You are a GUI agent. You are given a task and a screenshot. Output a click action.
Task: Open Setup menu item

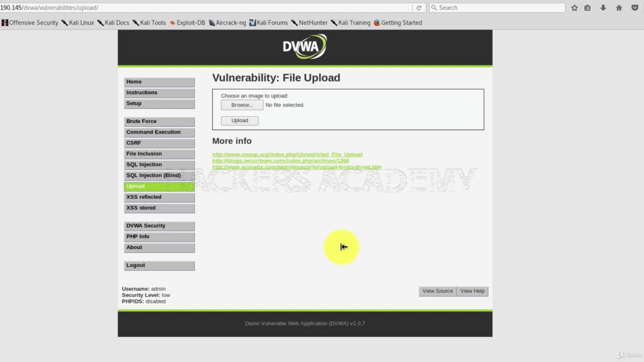point(159,104)
